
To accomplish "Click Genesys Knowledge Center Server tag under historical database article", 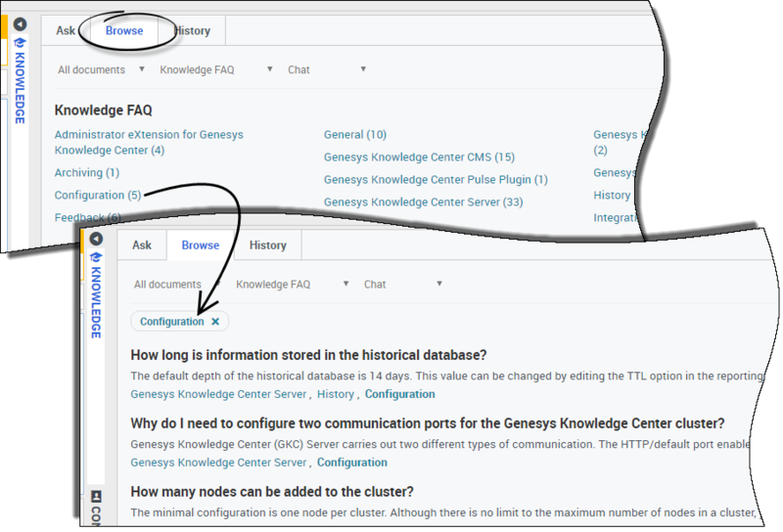I will point(218,394).
